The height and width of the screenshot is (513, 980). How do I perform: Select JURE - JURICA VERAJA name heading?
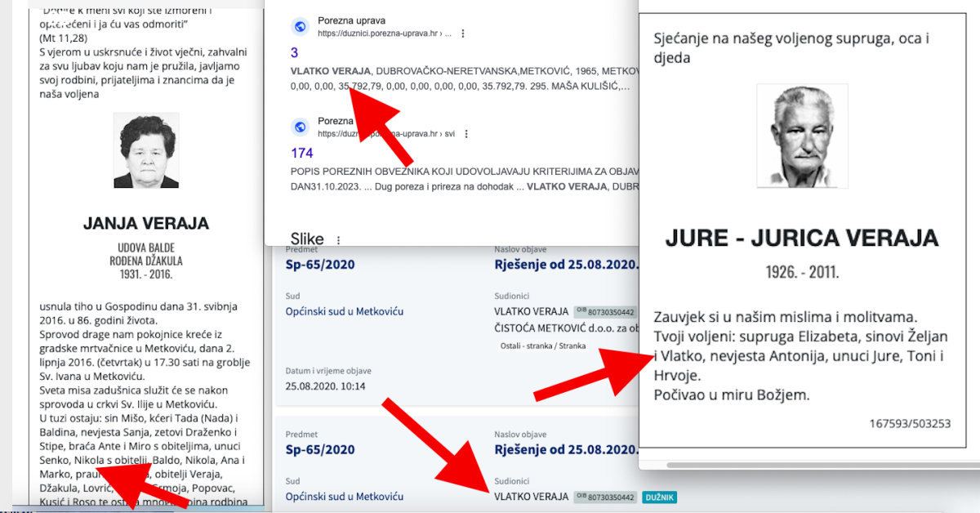[802, 239]
